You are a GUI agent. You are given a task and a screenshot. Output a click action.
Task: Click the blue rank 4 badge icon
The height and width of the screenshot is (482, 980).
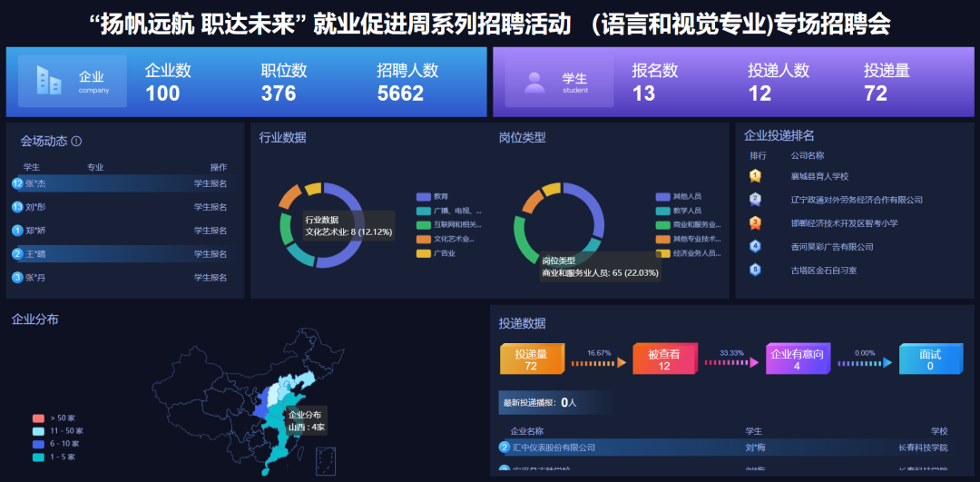755,246
